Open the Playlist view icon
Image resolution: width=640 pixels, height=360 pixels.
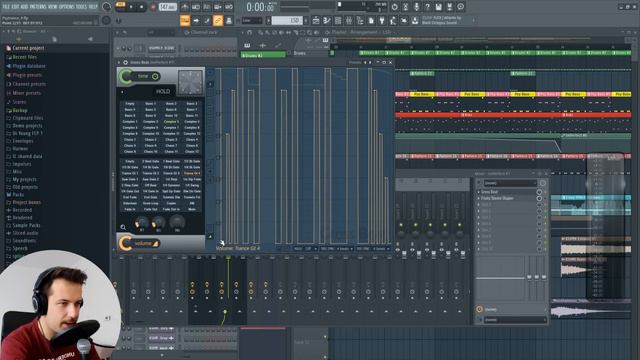pyautogui.click(x=316, y=20)
